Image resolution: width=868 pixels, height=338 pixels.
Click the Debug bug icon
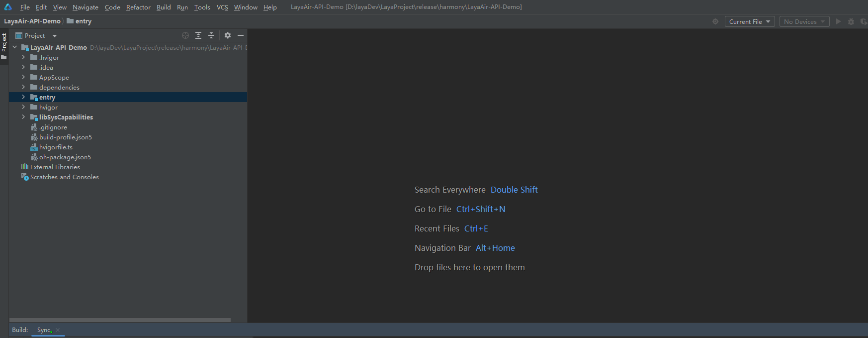851,22
